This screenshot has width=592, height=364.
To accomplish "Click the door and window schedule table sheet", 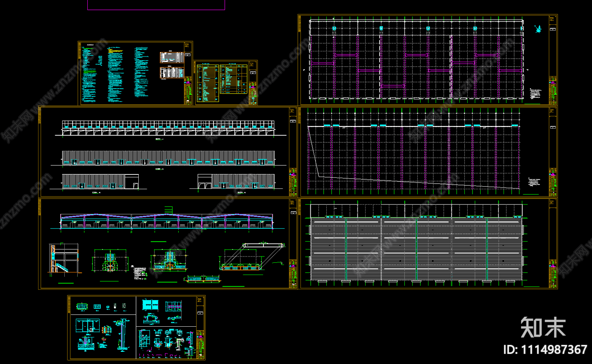I will click(225, 83).
